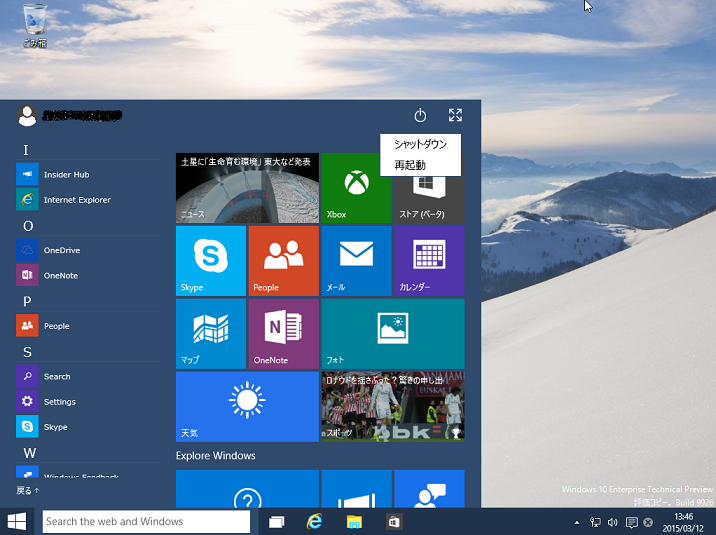The height and width of the screenshot is (535, 716).
Task: Open the スポーツ sports tile
Action: (x=393, y=406)
